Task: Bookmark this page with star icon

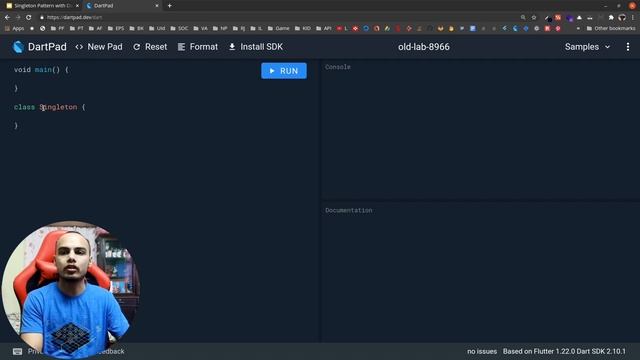Action: click(x=534, y=18)
